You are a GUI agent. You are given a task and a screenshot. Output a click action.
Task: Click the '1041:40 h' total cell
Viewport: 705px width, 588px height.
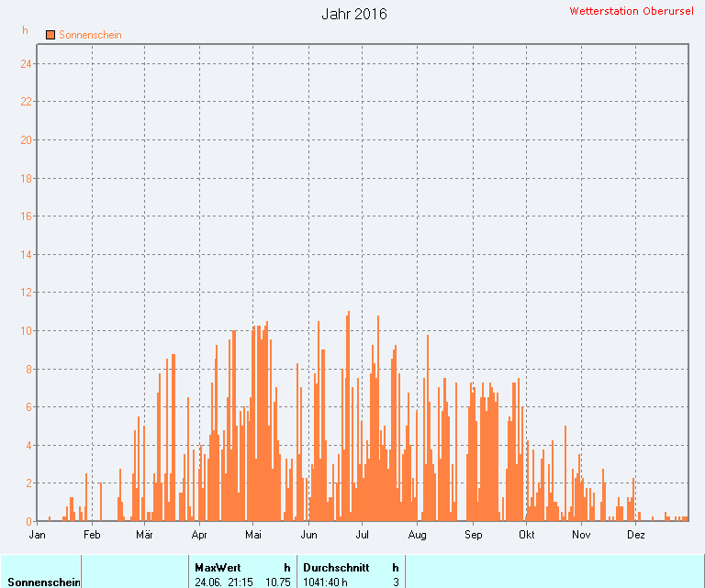(325, 582)
